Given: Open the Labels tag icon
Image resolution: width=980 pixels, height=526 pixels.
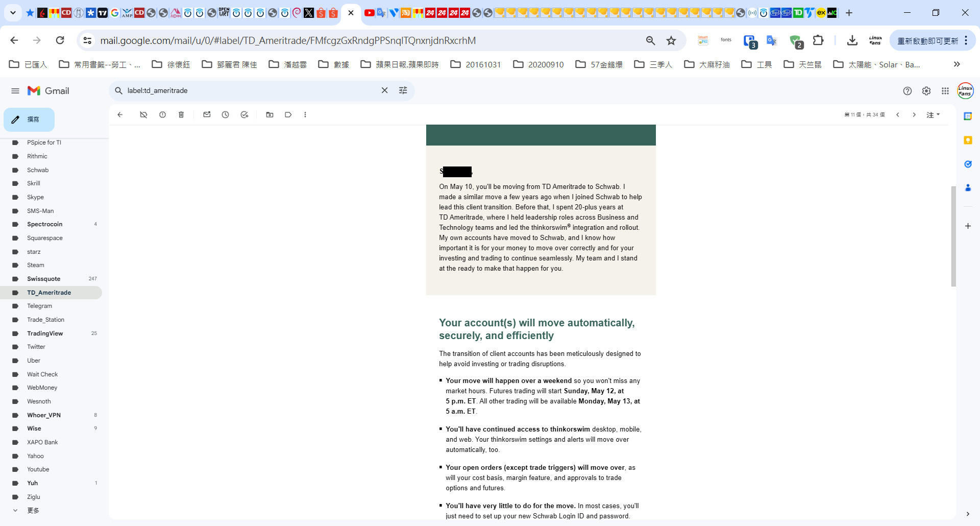Looking at the screenshot, I should (288, 115).
